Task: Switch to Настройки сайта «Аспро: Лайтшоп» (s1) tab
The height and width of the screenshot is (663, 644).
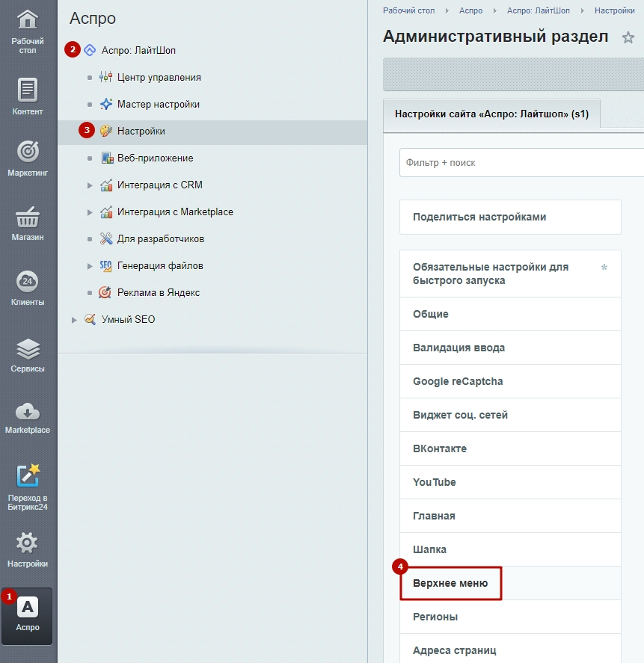Action: click(491, 114)
